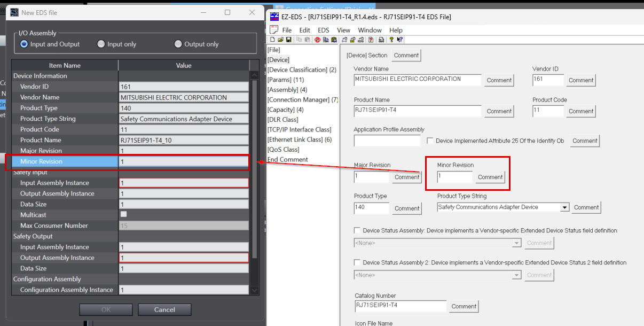Click the red question mark document toolbar icon
Image resolution: width=644 pixels, height=326 pixels.
click(371, 40)
